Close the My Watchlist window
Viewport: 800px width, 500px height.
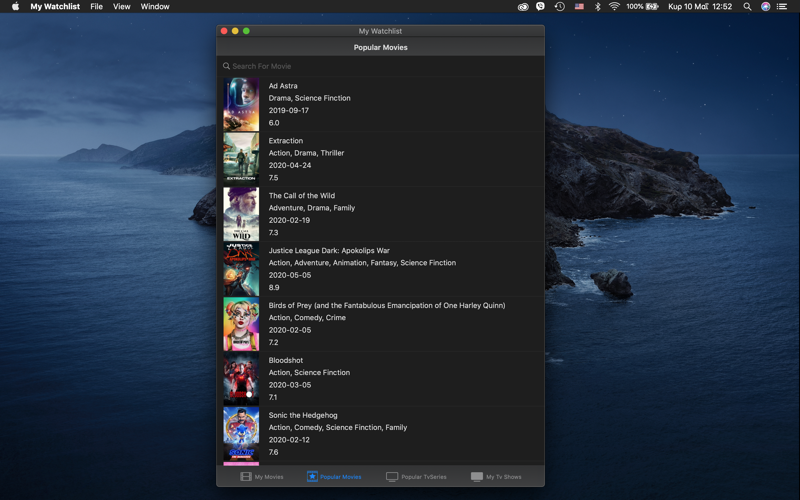[224, 31]
